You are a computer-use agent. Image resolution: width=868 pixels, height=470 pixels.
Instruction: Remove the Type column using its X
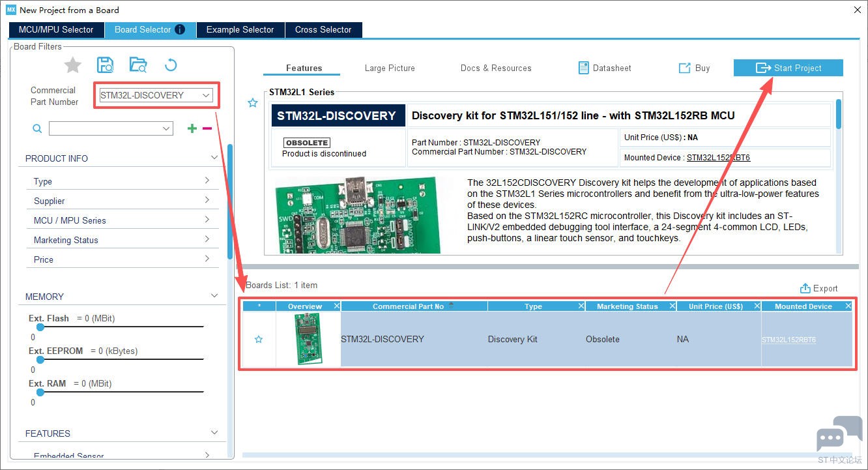click(x=581, y=306)
